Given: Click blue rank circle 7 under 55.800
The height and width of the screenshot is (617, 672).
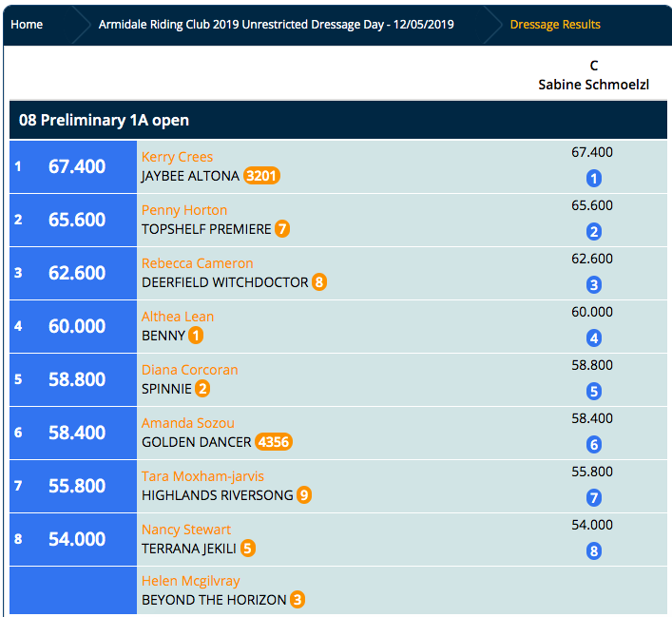Looking at the screenshot, I should (593, 498).
